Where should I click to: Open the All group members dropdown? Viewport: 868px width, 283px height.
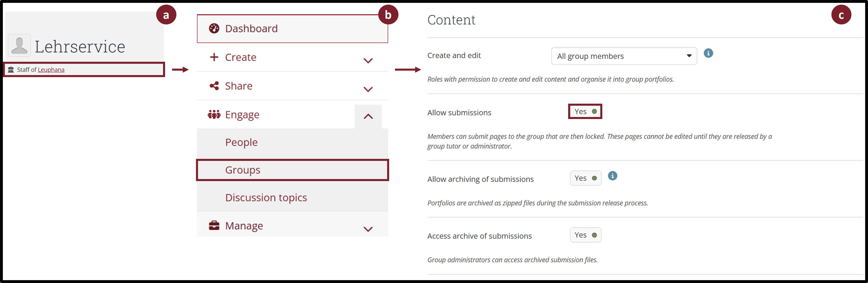[x=624, y=56]
